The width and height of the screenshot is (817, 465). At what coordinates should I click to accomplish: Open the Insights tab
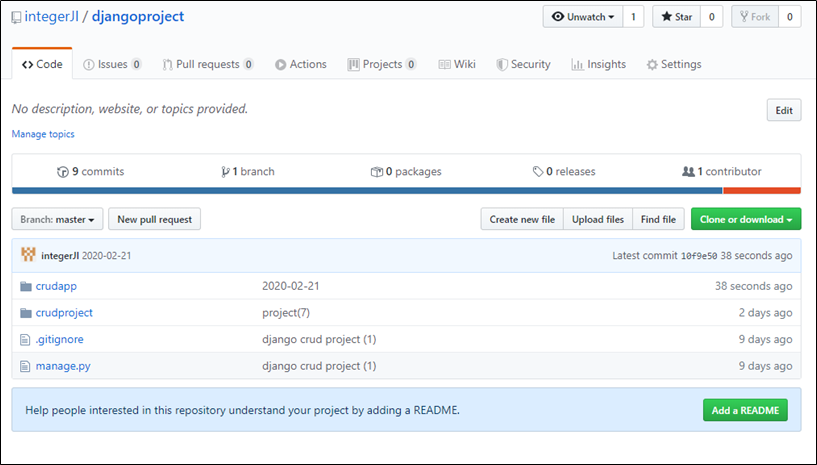pyautogui.click(x=599, y=64)
